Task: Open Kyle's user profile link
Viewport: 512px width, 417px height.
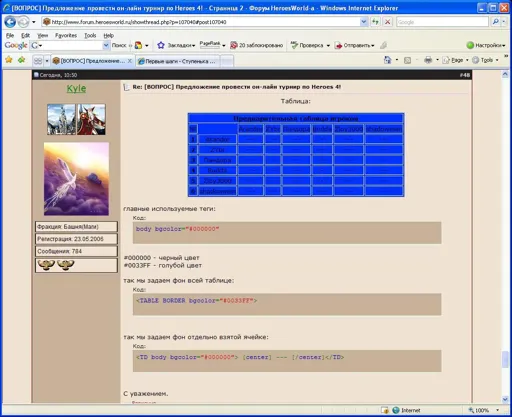Action: [76, 89]
